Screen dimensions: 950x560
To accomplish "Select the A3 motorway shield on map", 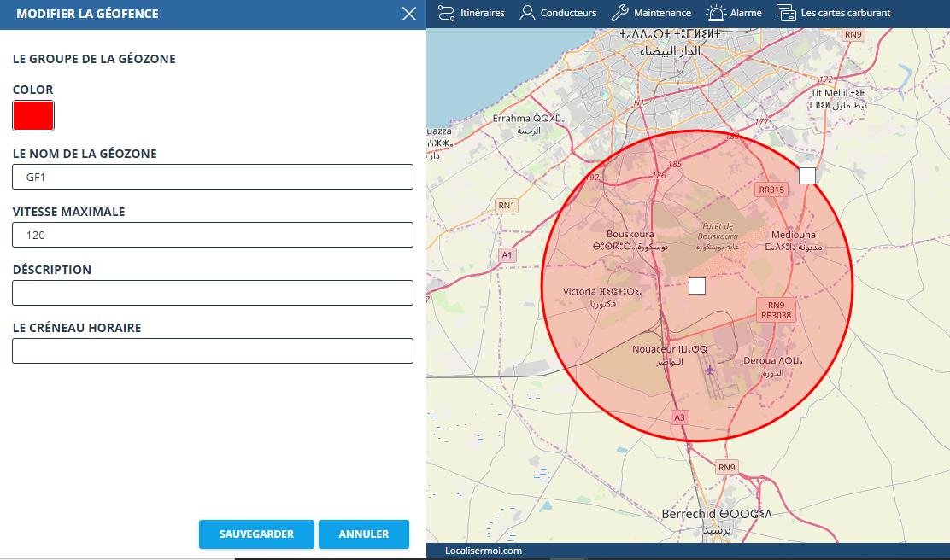I will coord(678,418).
